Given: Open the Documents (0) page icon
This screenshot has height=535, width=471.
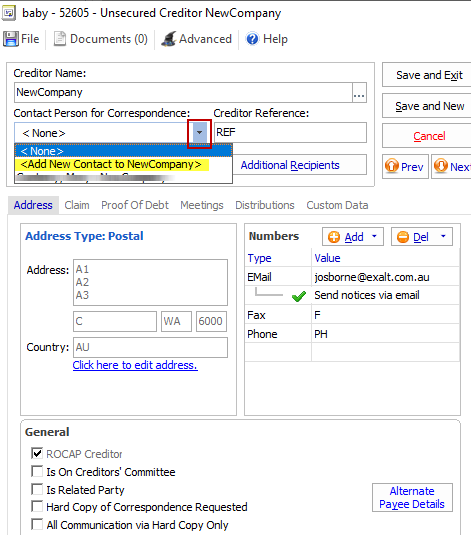Looking at the screenshot, I should coord(60,39).
